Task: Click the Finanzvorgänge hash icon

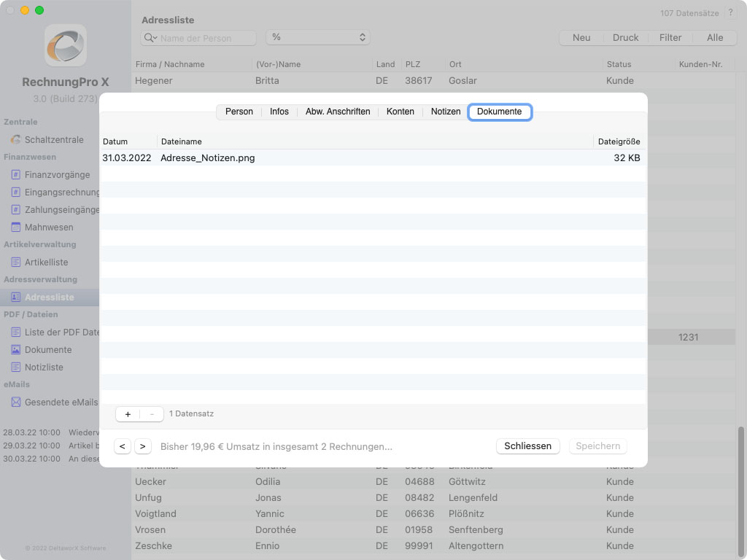Action: [x=15, y=174]
